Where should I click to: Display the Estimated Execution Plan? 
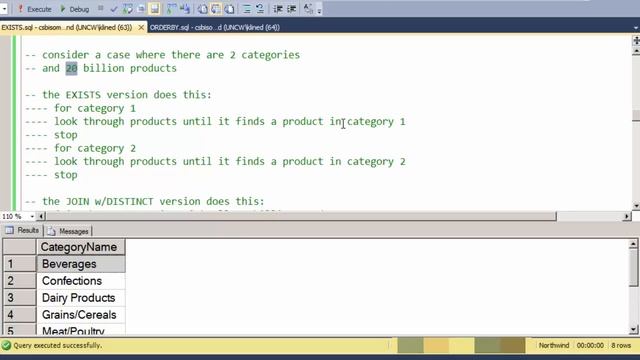point(127,9)
